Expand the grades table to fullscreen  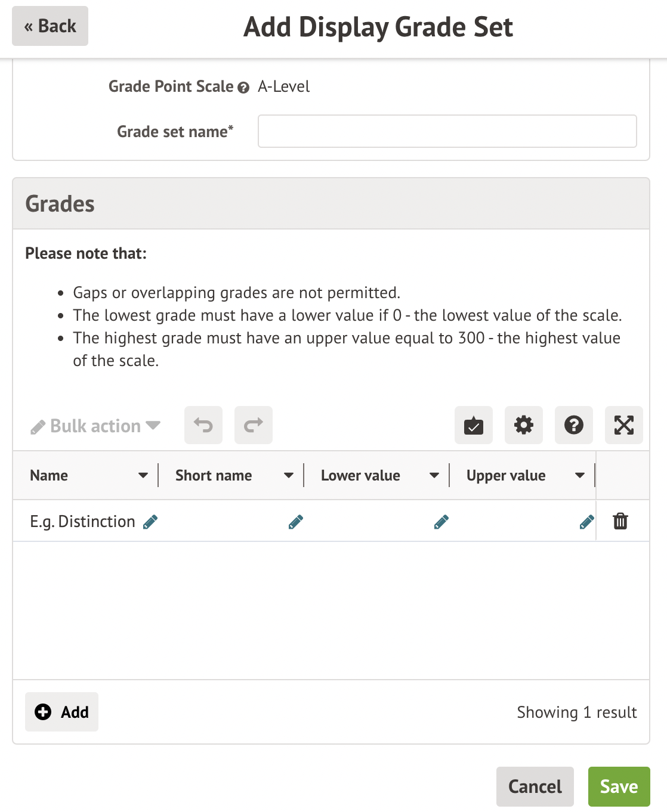(x=624, y=425)
